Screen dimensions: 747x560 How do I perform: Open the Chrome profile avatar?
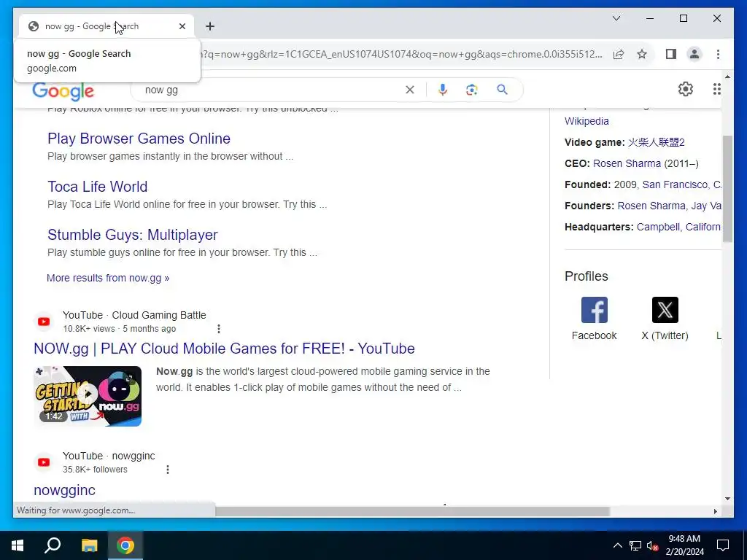pos(694,54)
